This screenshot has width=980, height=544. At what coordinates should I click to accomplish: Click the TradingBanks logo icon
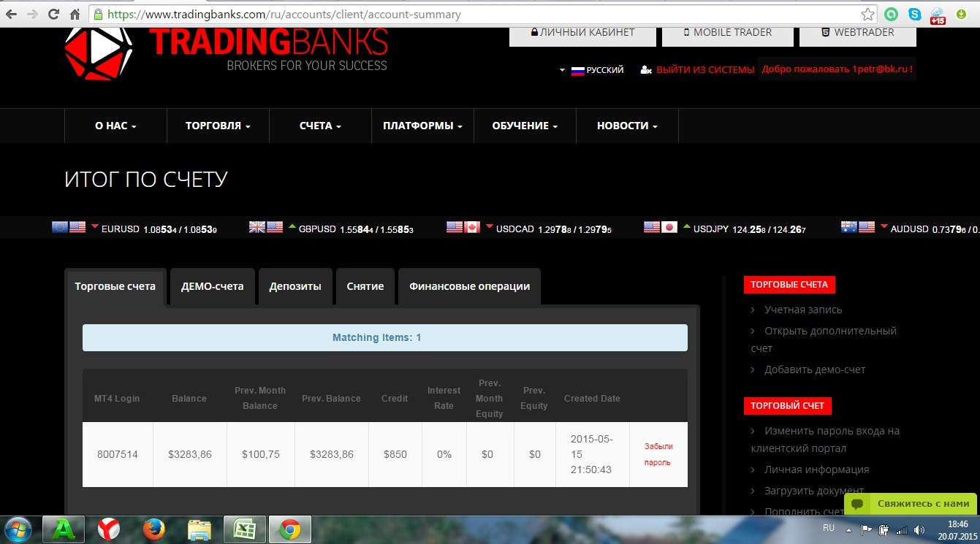pos(99,53)
